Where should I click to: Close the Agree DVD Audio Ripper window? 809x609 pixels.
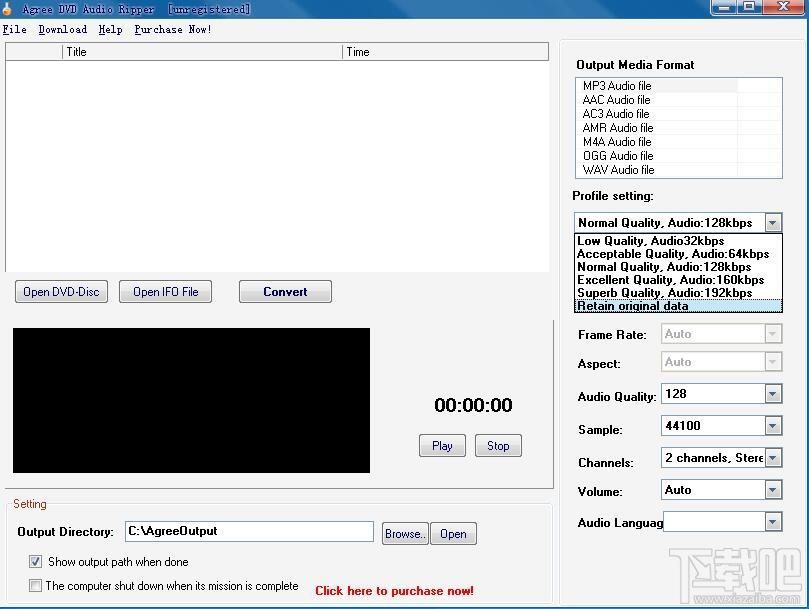point(783,7)
